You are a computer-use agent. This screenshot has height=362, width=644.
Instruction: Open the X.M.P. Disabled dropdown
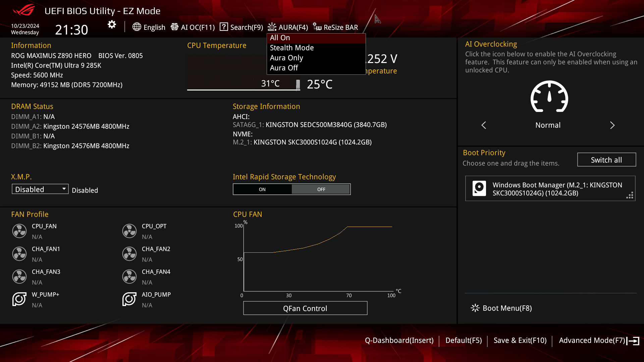pyautogui.click(x=40, y=189)
